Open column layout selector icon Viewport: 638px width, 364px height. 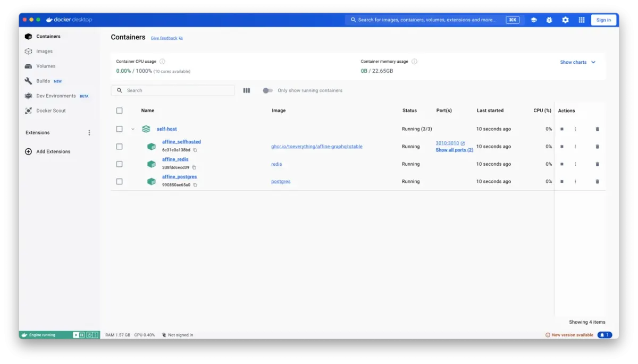(x=247, y=90)
